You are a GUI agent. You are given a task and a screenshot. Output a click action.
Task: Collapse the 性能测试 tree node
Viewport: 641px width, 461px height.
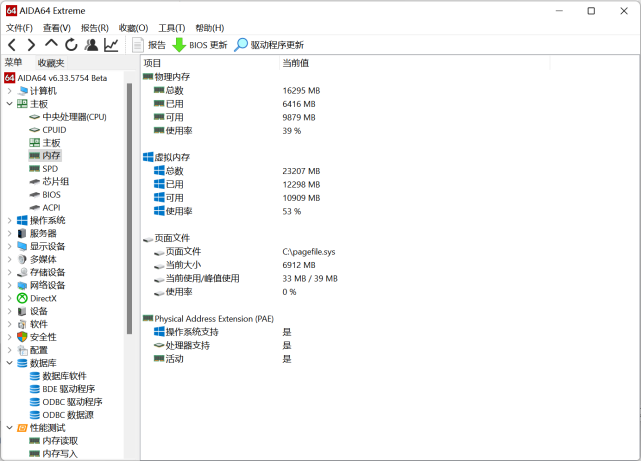(9, 428)
